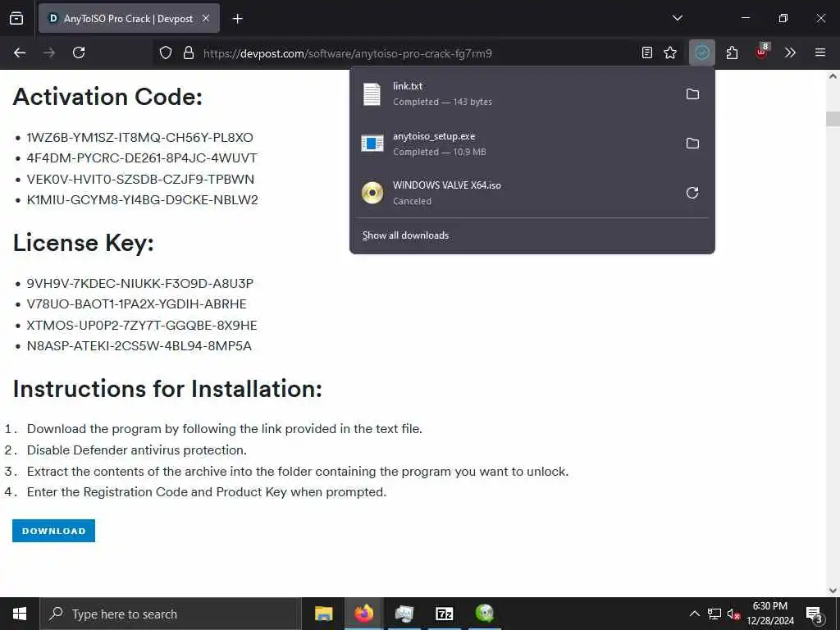This screenshot has height=630, width=840.
Task: Open the green disc app on taskbar
Action: (x=485, y=614)
